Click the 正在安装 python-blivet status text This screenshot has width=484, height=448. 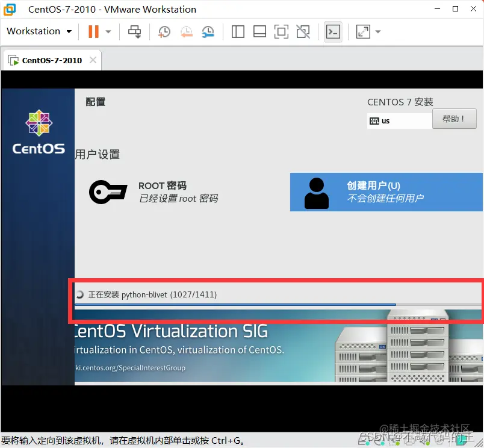point(152,294)
